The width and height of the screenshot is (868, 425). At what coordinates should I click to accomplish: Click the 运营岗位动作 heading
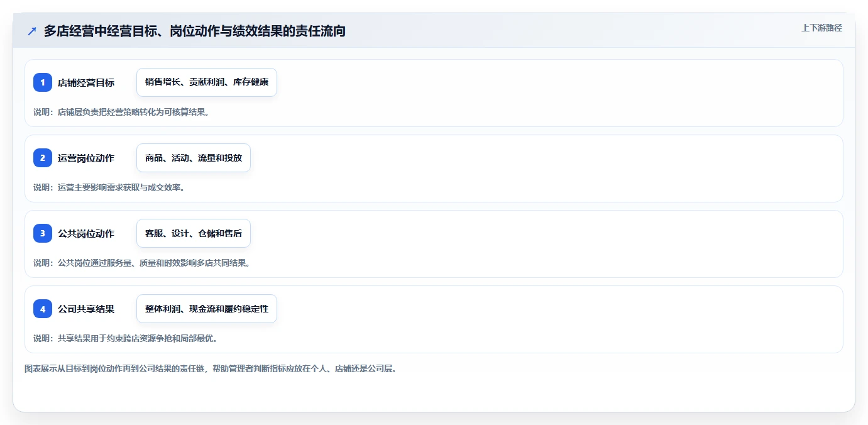coord(86,158)
